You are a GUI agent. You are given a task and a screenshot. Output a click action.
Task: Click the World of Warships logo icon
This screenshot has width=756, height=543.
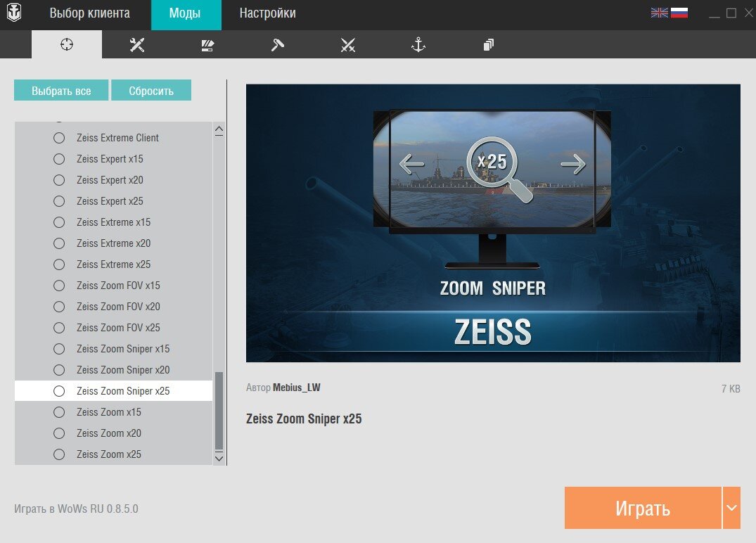click(x=14, y=13)
